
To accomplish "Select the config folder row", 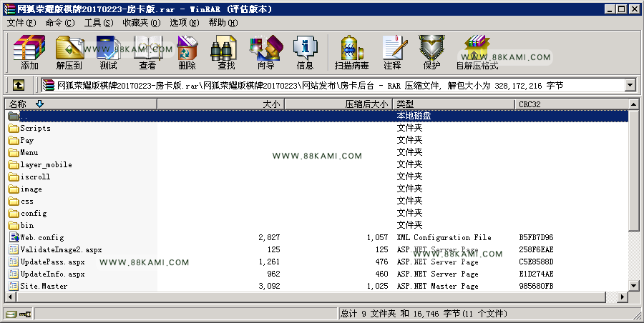I will (x=317, y=213).
